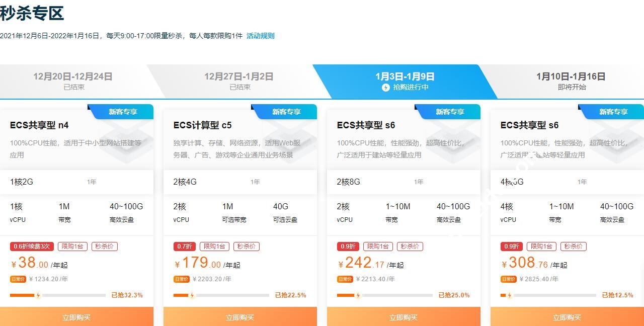644x326 pixels.
Task: Select the 1核2G 1年 spec row
Action: [x=76, y=182]
